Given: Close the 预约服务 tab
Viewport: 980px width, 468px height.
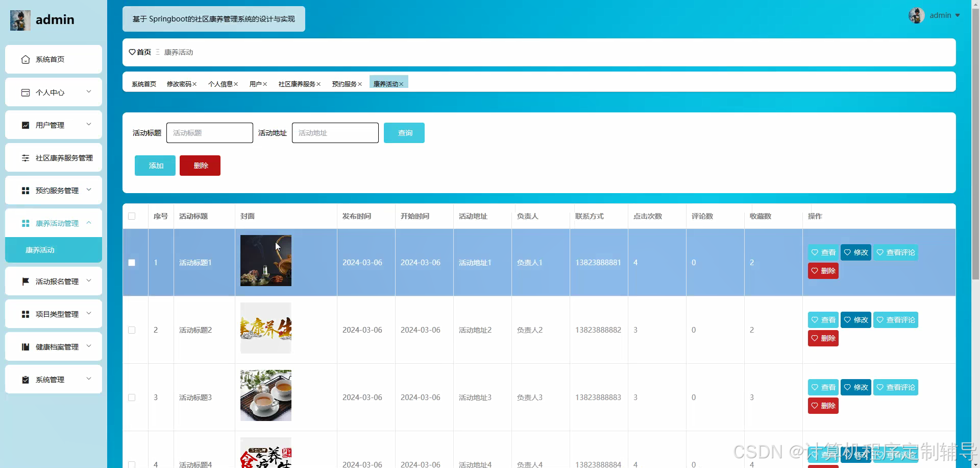Looking at the screenshot, I should point(360,84).
